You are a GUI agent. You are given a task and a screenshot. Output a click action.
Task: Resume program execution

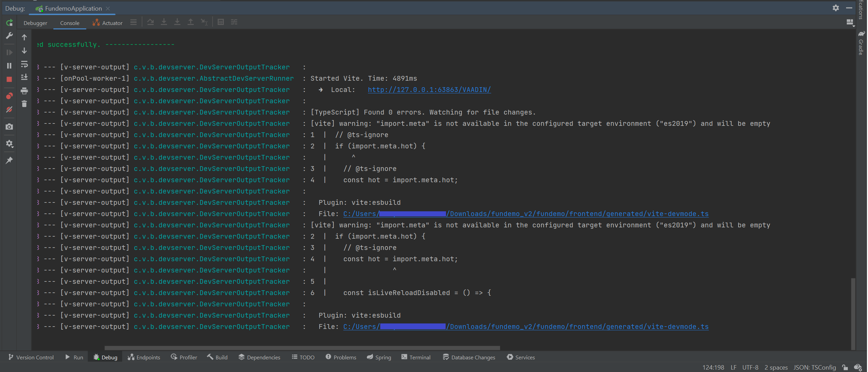tap(9, 52)
